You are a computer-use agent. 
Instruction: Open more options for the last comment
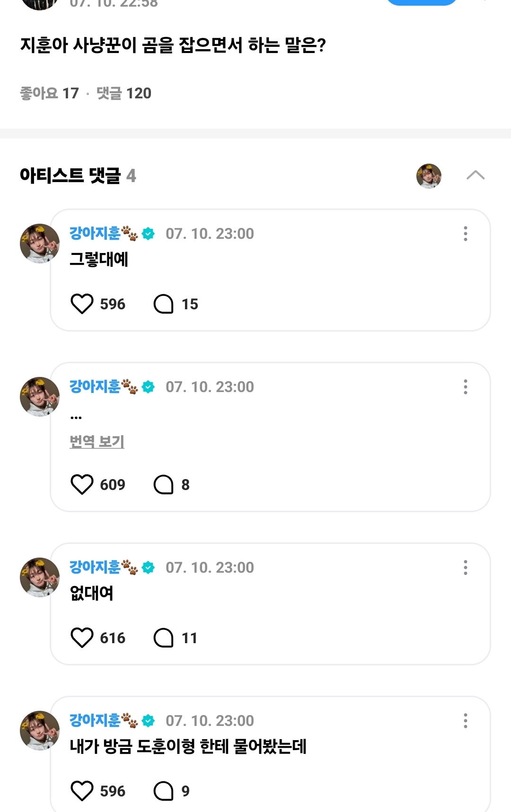point(466,721)
